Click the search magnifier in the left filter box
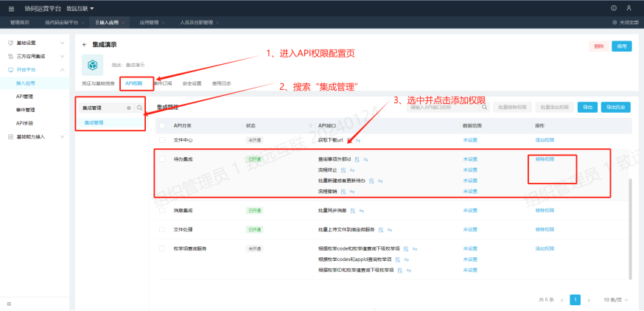The image size is (644, 311). (x=139, y=108)
